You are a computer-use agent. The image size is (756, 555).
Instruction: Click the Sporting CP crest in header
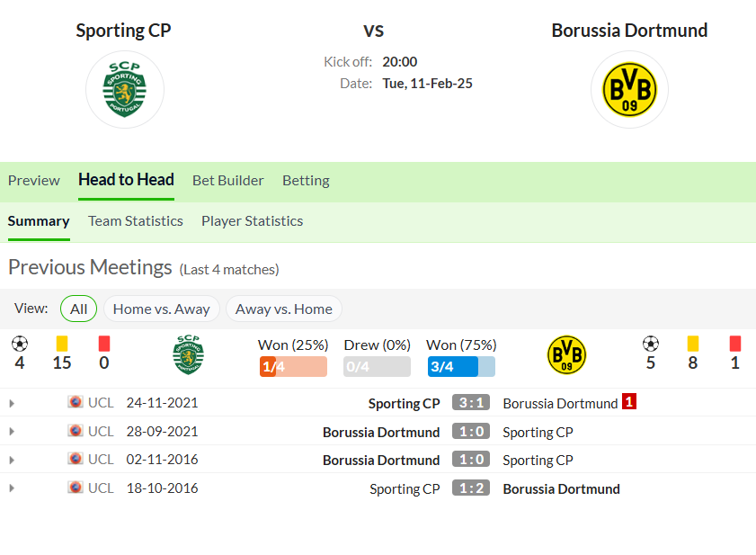[x=124, y=89]
